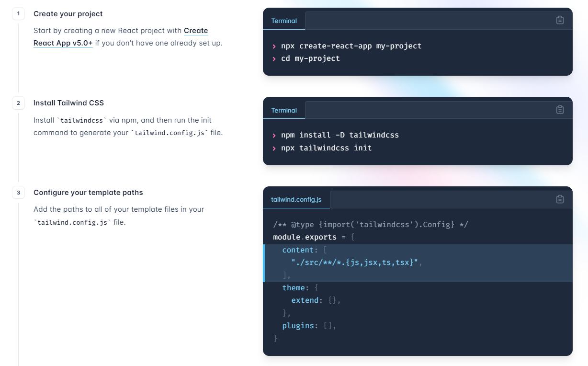This screenshot has width=588, height=366.
Task: Click the step 1 number badge
Action: tap(18, 14)
